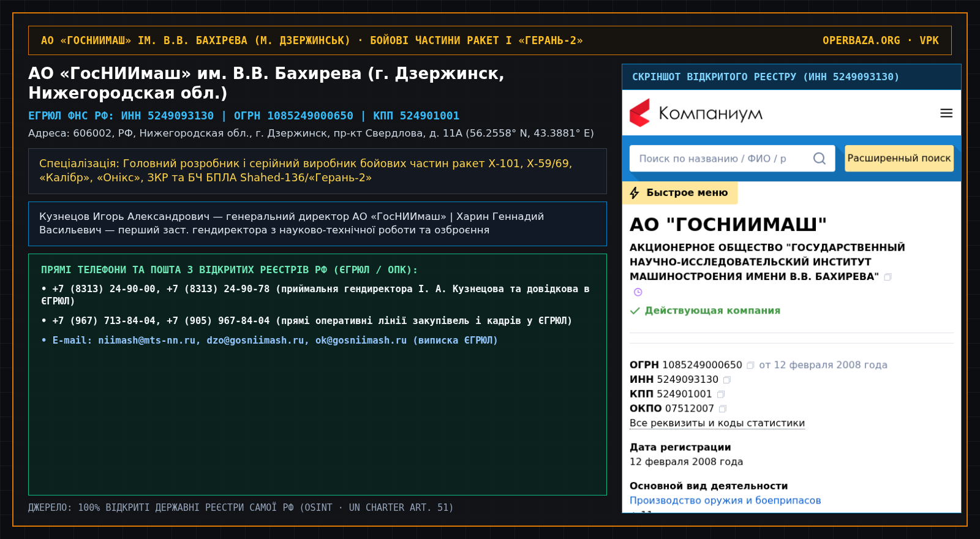Click the 'ЄГРЮЛ ФНС РФ: ИНН 5249093130' line
The width and height of the screenshot is (980, 539).
pyautogui.click(x=244, y=116)
